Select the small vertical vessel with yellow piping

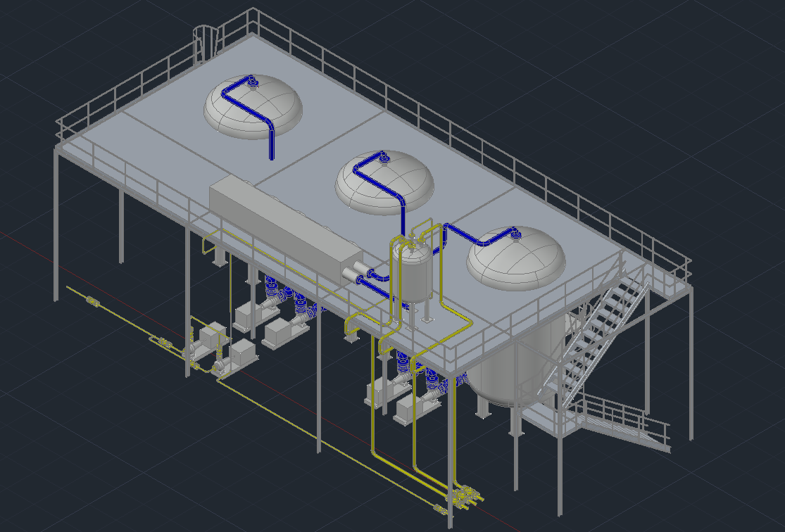412,271
